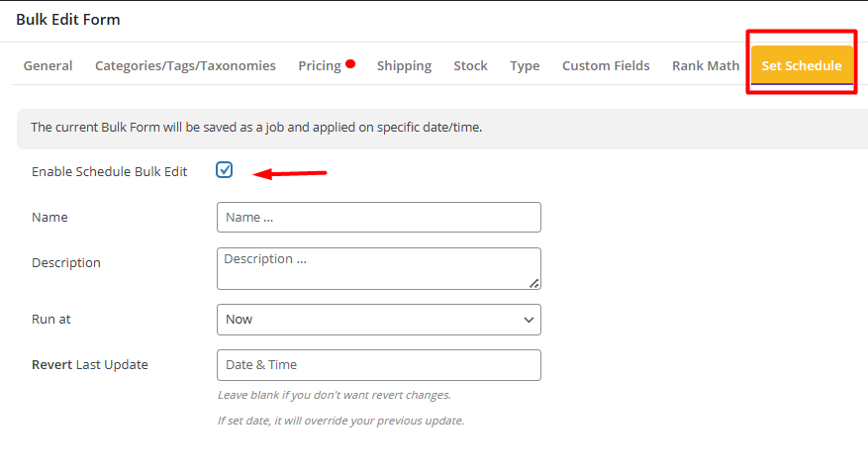The width and height of the screenshot is (868, 473).
Task: Click inside the Description textarea
Action: tap(378, 268)
